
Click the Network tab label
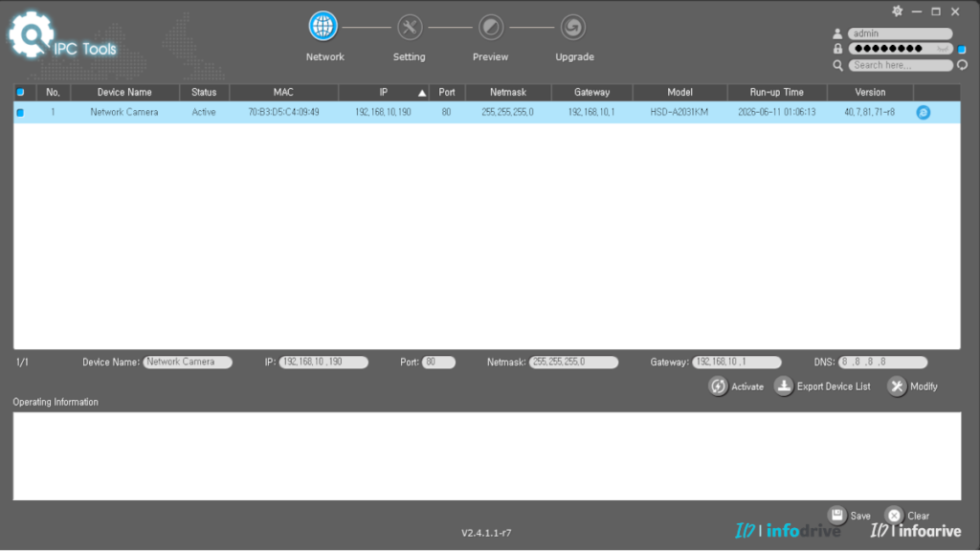[x=325, y=56]
